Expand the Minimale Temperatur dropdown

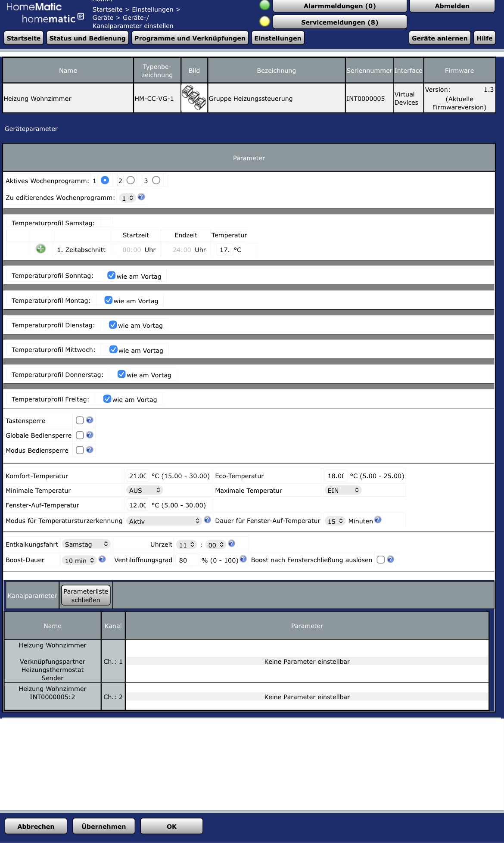click(144, 490)
